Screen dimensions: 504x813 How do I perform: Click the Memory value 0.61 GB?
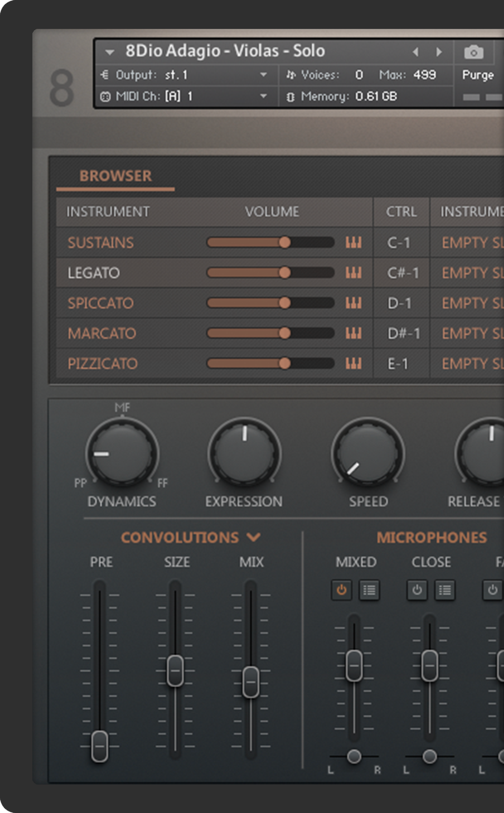point(376,96)
